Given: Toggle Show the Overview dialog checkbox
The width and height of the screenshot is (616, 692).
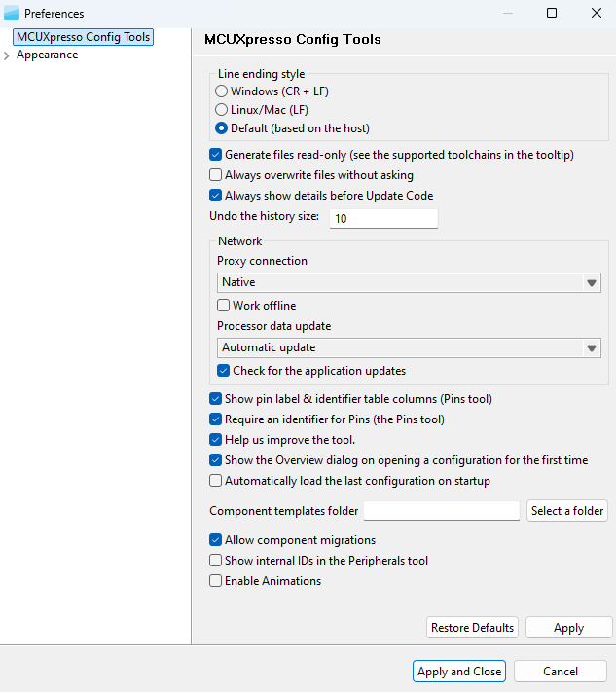Looking at the screenshot, I should click(215, 459).
